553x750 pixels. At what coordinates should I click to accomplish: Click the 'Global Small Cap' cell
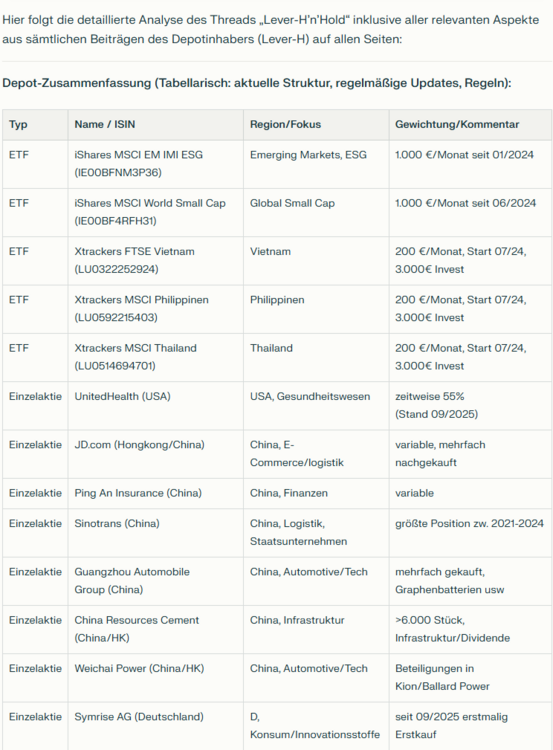click(x=316, y=212)
